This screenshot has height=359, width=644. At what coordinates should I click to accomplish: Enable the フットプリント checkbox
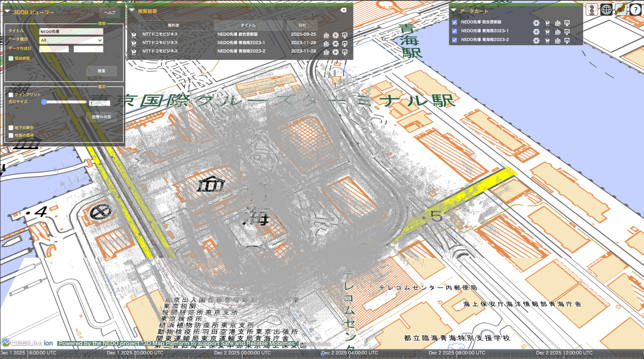(11, 95)
